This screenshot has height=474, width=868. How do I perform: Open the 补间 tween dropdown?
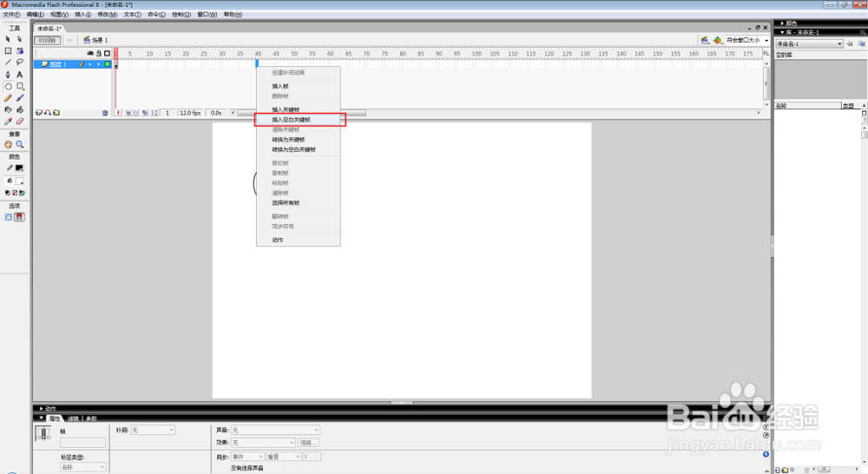(153, 430)
